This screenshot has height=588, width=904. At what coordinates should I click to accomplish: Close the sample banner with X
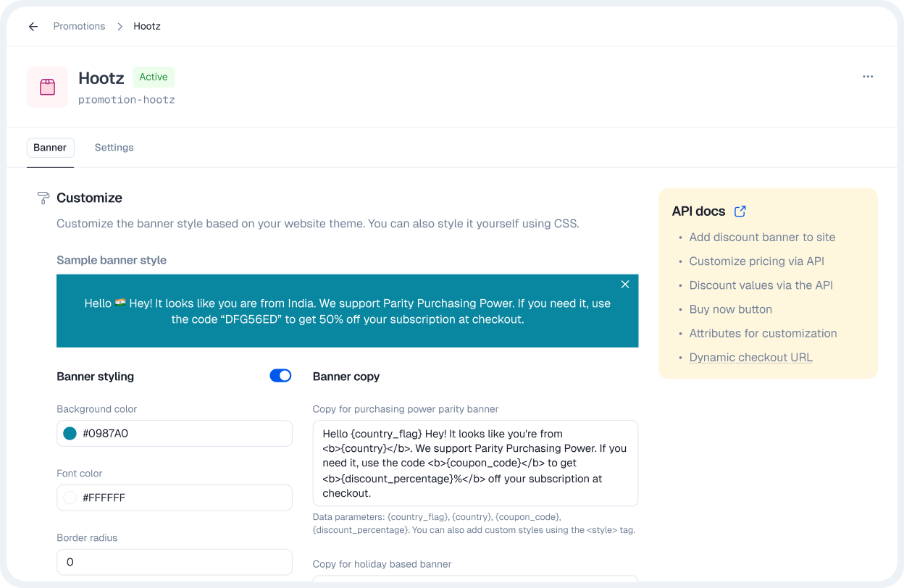(625, 285)
